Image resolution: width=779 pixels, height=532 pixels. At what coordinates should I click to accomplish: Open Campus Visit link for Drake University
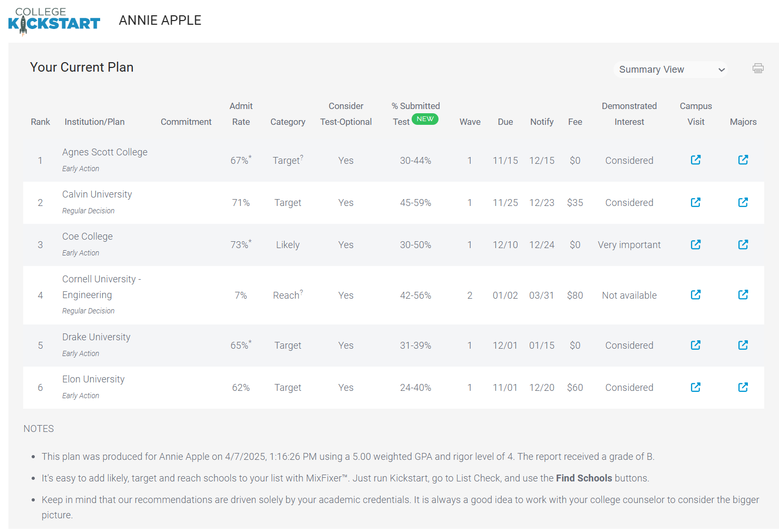tap(696, 345)
